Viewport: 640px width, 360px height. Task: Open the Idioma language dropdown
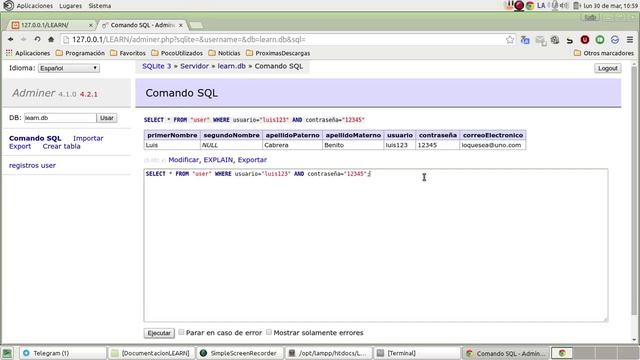coord(69,68)
